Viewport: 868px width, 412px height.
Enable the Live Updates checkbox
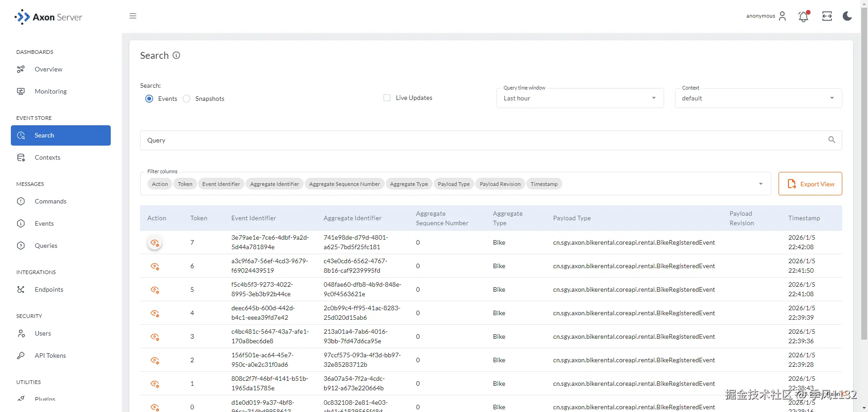tap(387, 98)
